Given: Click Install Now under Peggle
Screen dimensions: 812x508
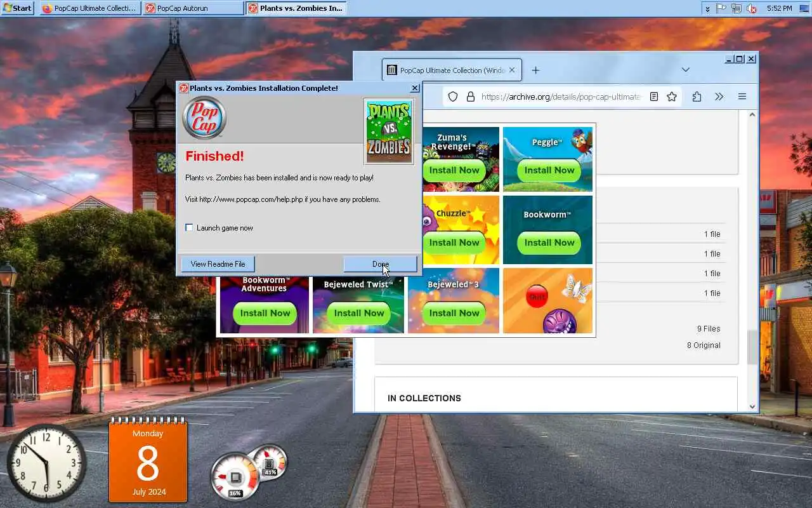Looking at the screenshot, I should 549,170.
